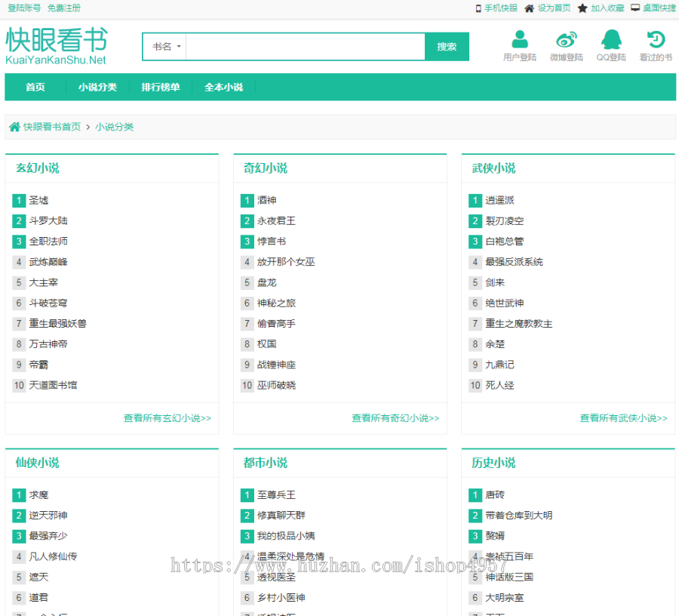Viewport: 679px width, 616px height.
Task: Click the 小说分类 breadcrumb link
Action: [x=115, y=127]
